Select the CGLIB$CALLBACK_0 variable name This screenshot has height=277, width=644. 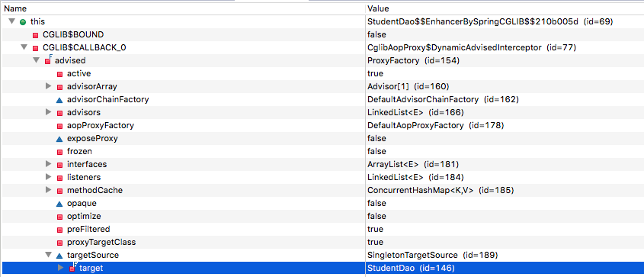pyautogui.click(x=84, y=47)
